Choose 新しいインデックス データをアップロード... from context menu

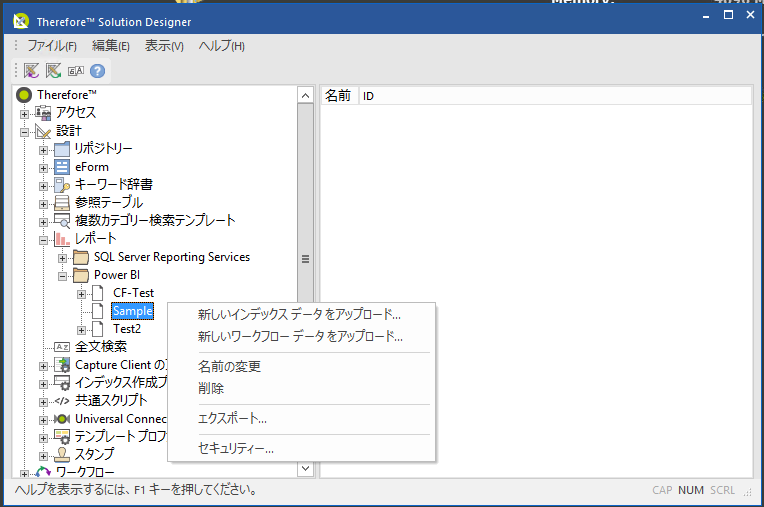click(x=301, y=315)
